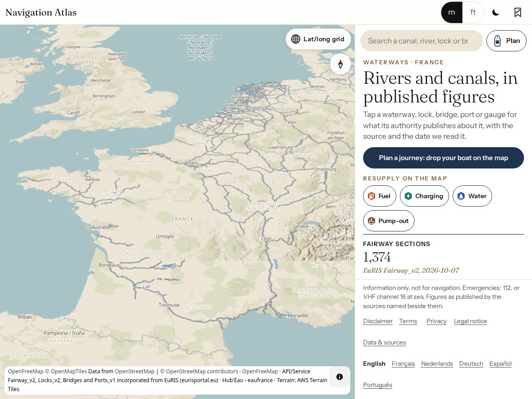Open the Legal notice link
Image resolution: width=532 pixels, height=399 pixels.
tap(470, 321)
